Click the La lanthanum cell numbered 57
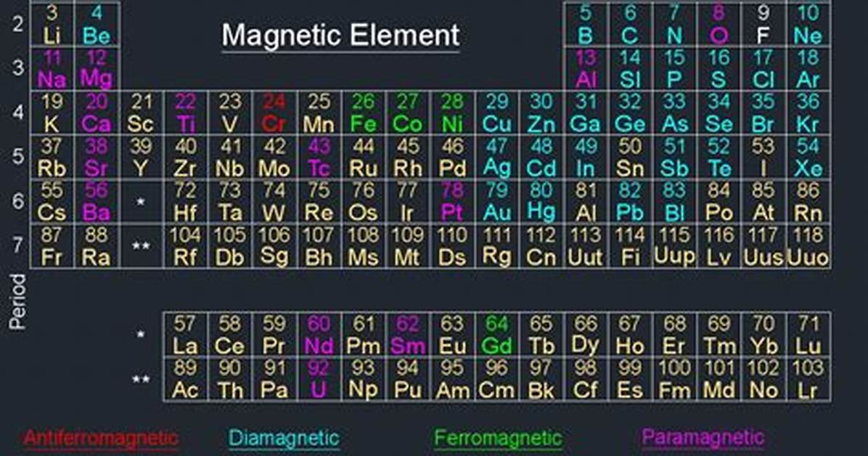 [186, 335]
